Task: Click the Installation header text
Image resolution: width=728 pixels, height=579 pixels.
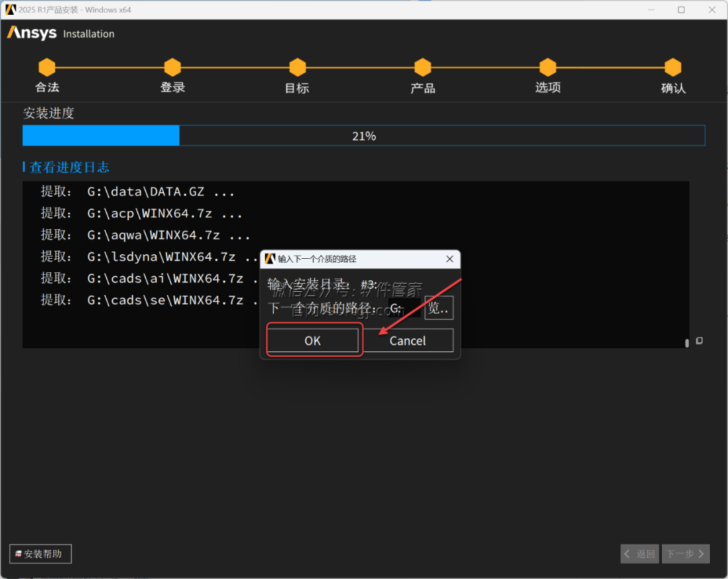Action: pos(89,34)
